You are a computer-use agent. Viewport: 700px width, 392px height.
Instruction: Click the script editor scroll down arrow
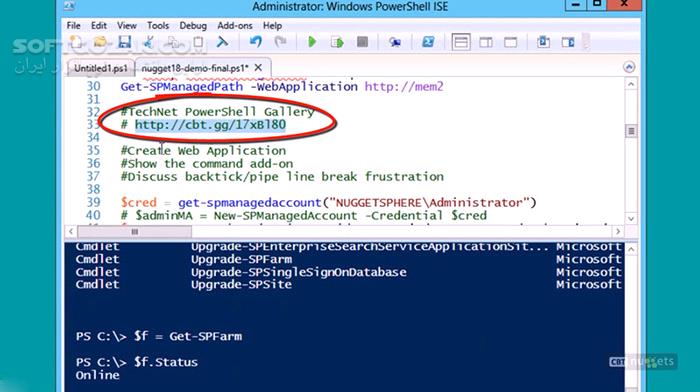click(x=631, y=219)
